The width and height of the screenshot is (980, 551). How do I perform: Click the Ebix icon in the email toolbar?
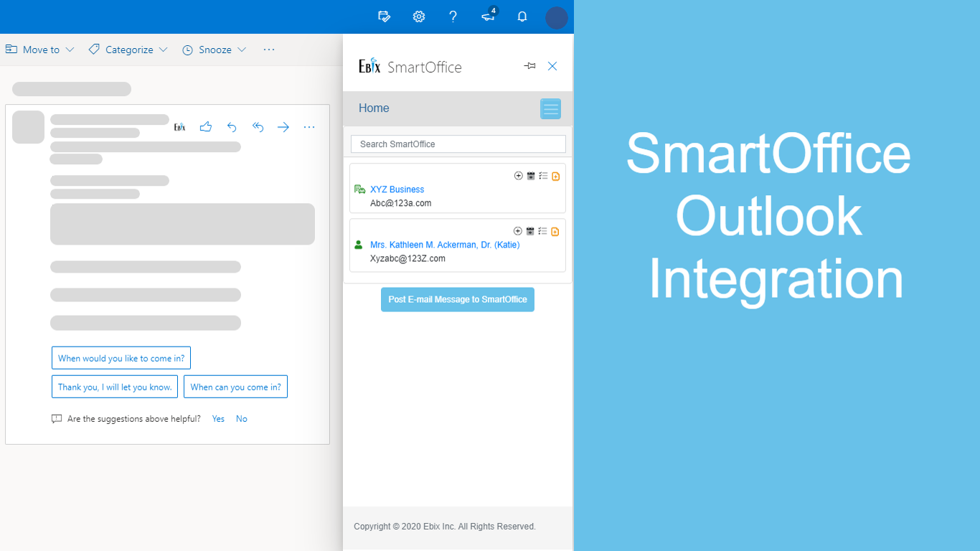[180, 127]
